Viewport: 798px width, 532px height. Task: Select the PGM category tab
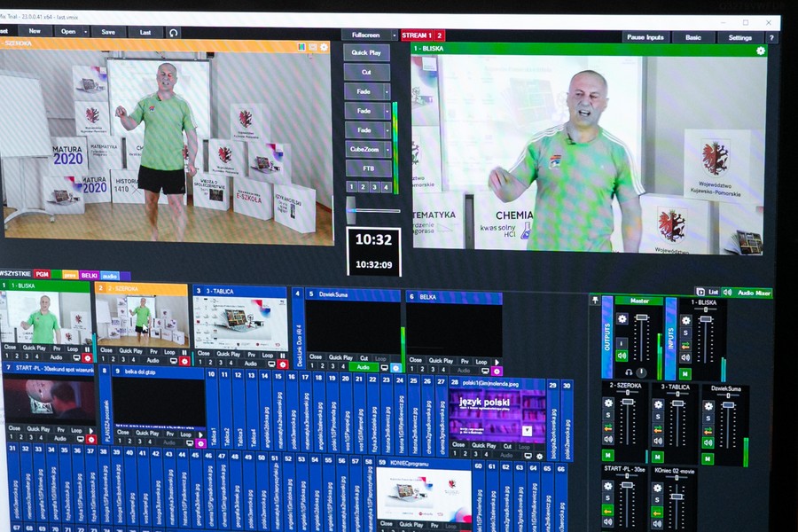point(42,276)
